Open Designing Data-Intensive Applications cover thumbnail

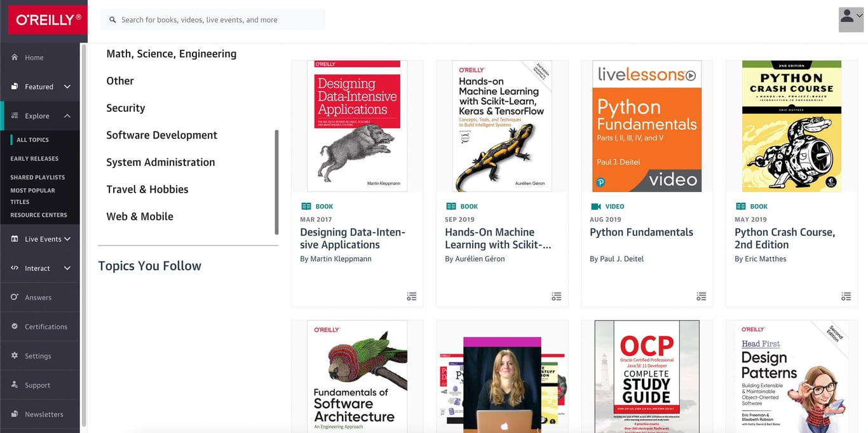tap(357, 126)
